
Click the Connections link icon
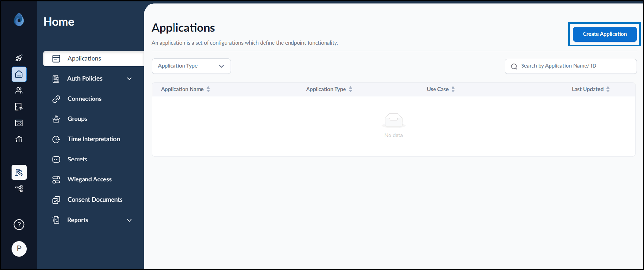(x=56, y=99)
